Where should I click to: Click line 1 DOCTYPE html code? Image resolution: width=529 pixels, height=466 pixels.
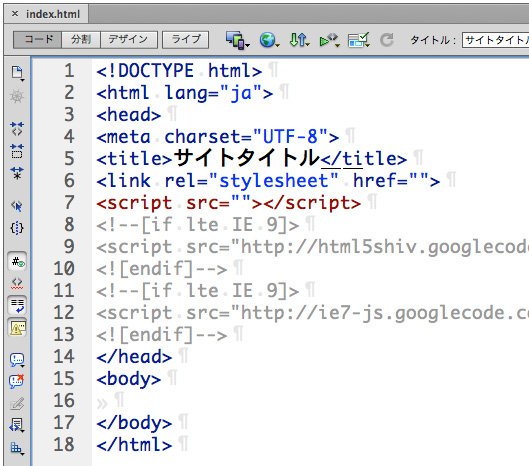[179, 71]
